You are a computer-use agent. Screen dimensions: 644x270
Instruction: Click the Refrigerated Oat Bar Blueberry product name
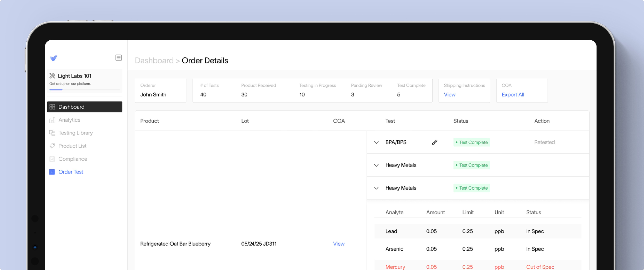(x=175, y=244)
